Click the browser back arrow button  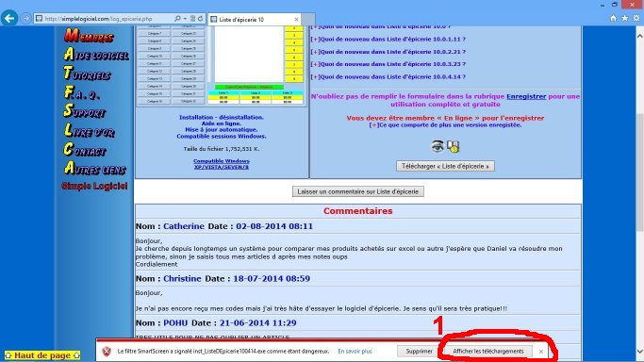[9, 19]
